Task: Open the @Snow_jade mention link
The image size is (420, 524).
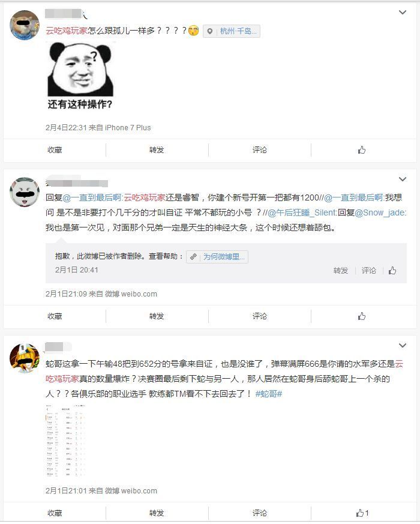Action: pyautogui.click(x=380, y=212)
